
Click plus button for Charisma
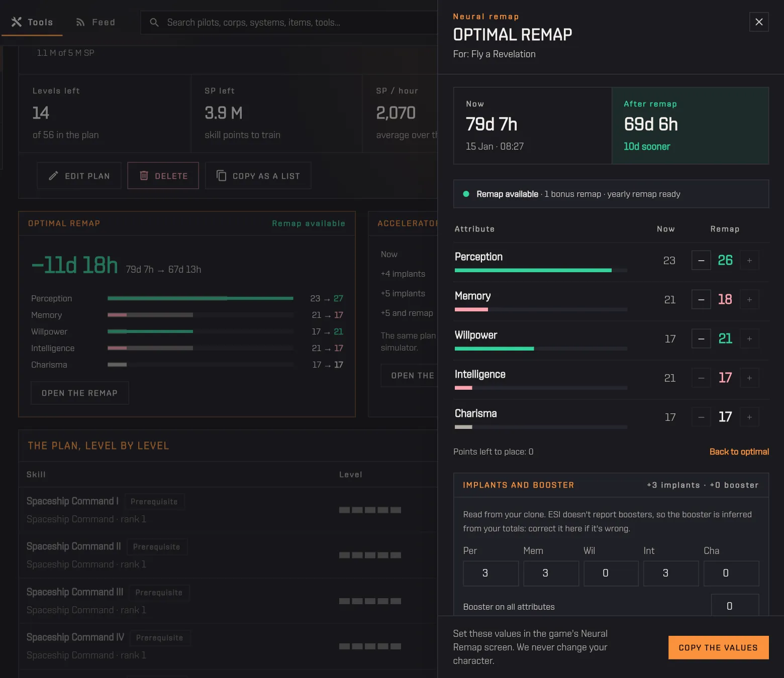point(749,417)
